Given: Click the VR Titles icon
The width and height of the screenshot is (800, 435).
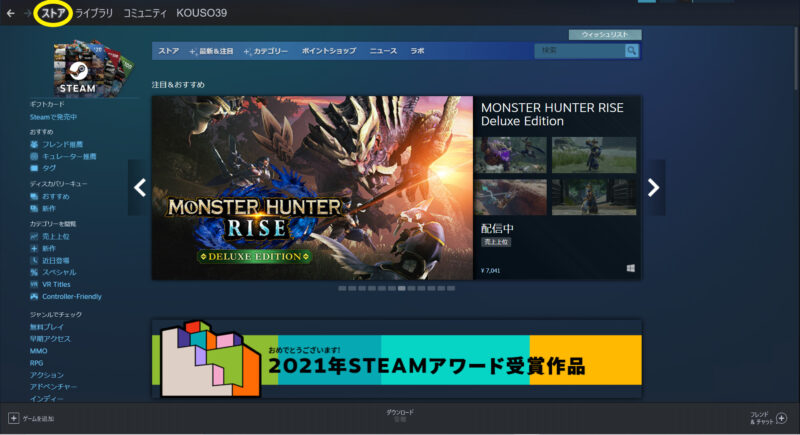Looking at the screenshot, I should (x=34, y=285).
